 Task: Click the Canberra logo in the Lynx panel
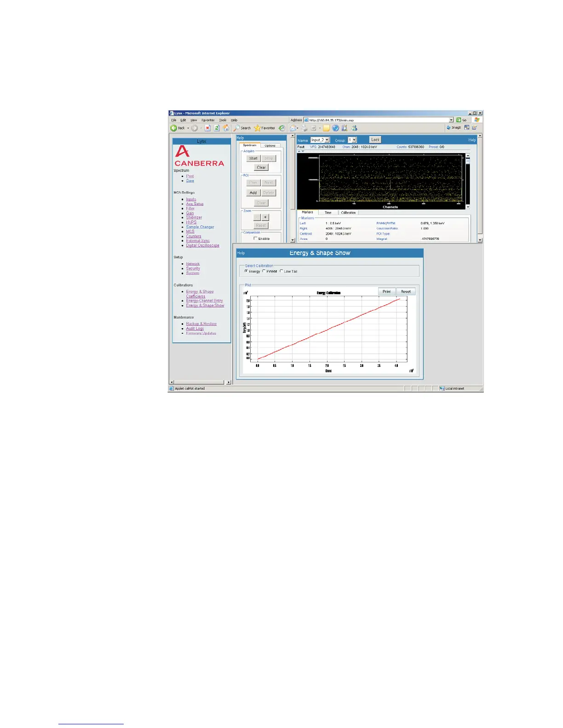199,156
